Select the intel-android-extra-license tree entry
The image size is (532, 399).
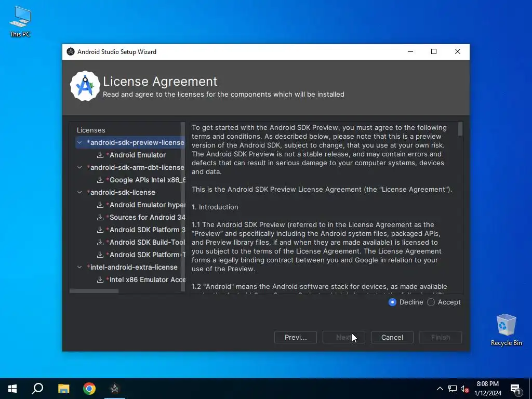132,267
